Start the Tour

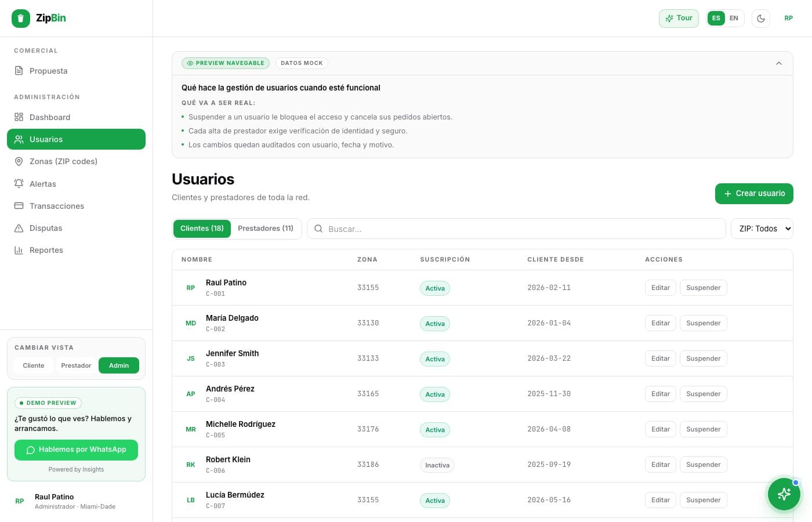679,19
